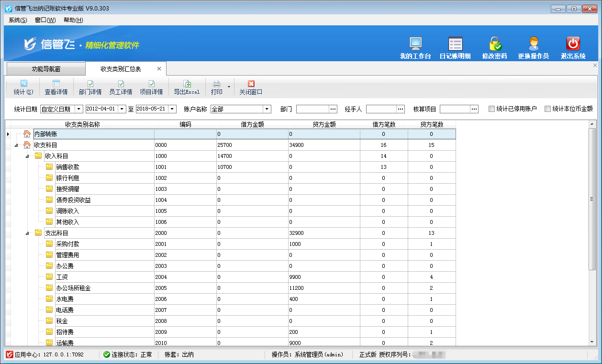Click the vertical scrollbar down arrow
The height and width of the screenshot is (364, 602).
click(x=592, y=342)
